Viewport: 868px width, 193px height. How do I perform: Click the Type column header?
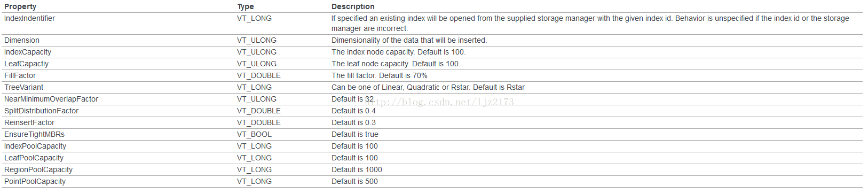click(246, 6)
